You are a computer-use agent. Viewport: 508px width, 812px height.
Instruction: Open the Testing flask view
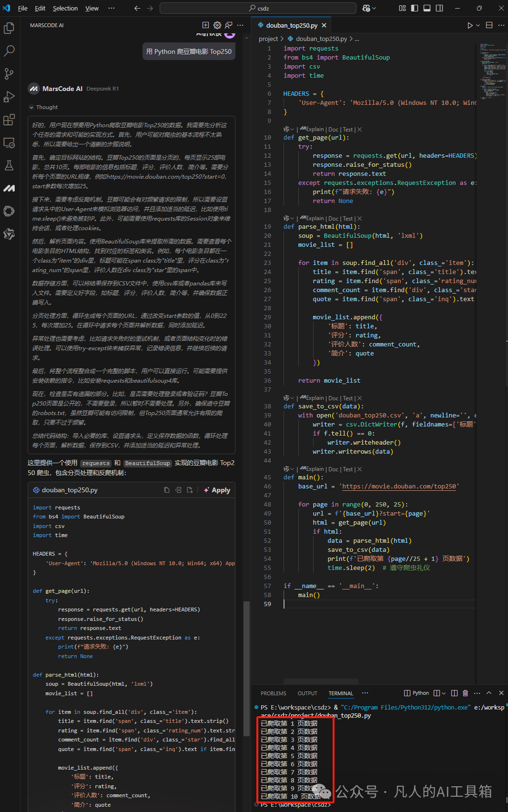tap(9, 165)
